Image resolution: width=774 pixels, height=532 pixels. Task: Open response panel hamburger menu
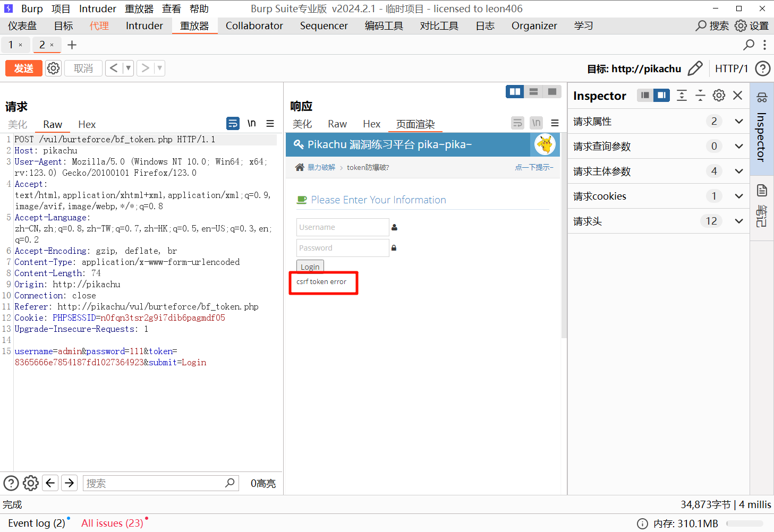tap(555, 123)
